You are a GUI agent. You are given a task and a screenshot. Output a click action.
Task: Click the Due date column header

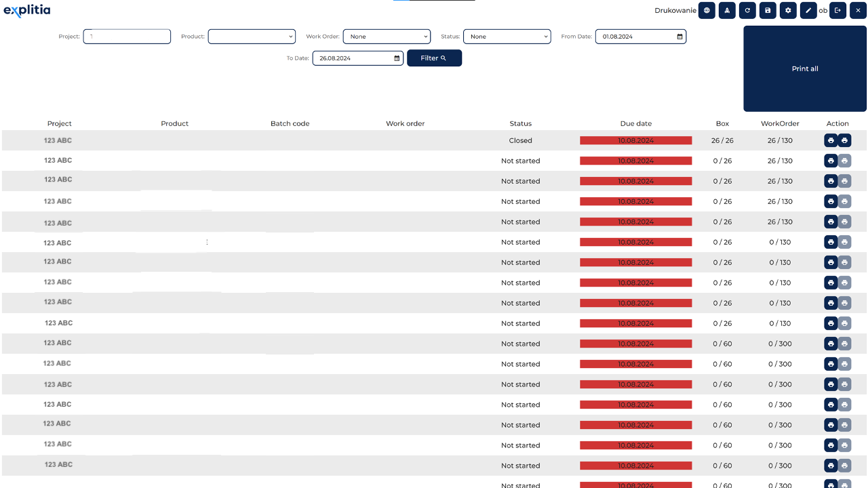tap(636, 123)
